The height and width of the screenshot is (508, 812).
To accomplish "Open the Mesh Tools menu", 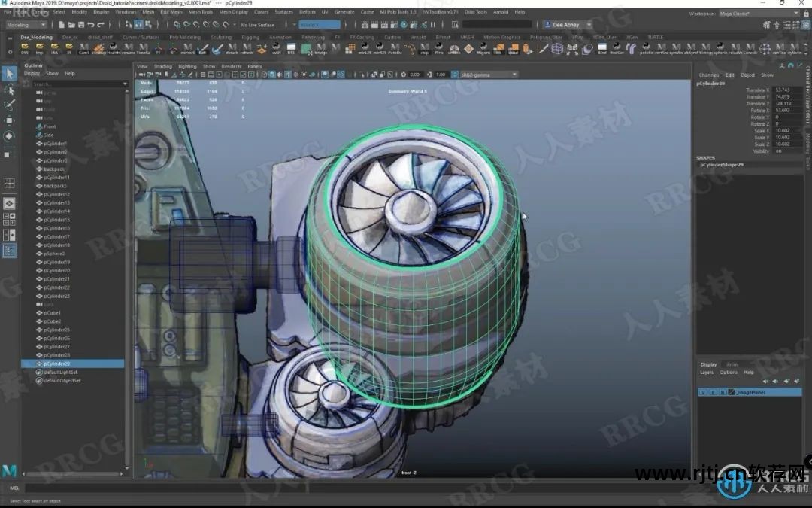I will [201, 12].
